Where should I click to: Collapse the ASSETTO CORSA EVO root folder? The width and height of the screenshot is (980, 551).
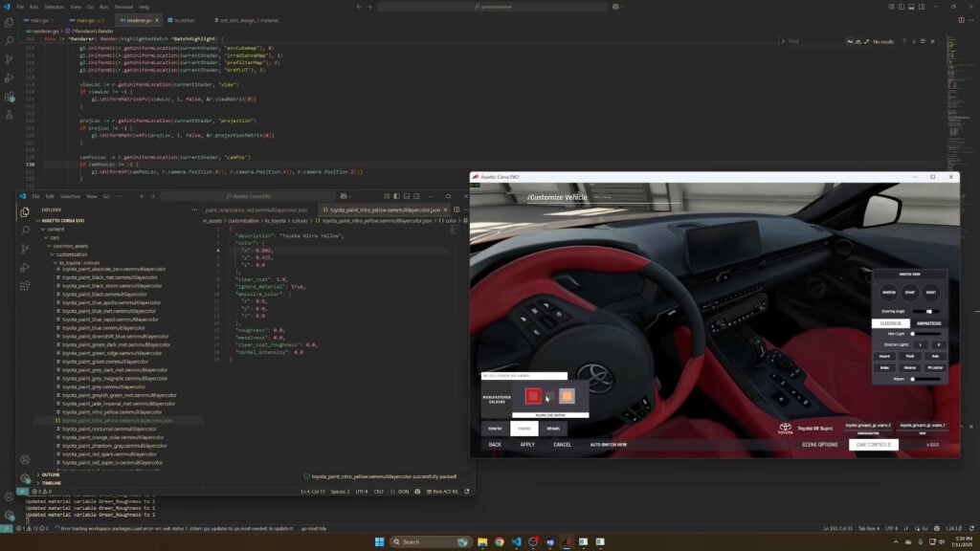click(38, 221)
